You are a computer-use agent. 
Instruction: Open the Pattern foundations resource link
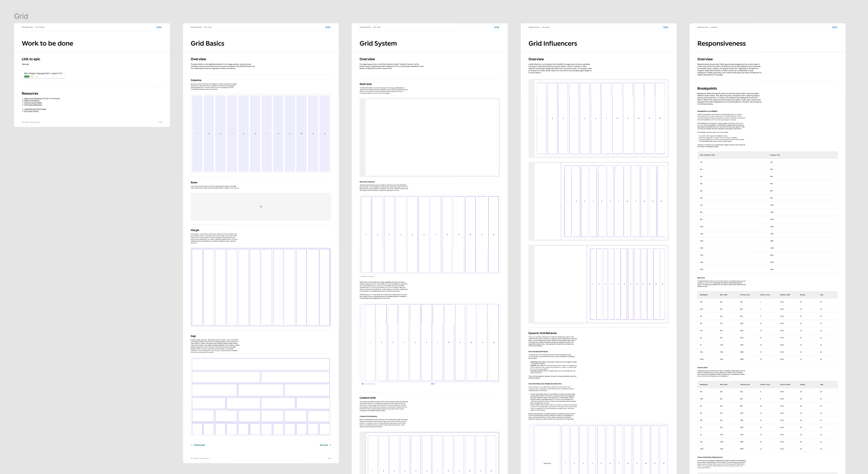click(x=32, y=100)
